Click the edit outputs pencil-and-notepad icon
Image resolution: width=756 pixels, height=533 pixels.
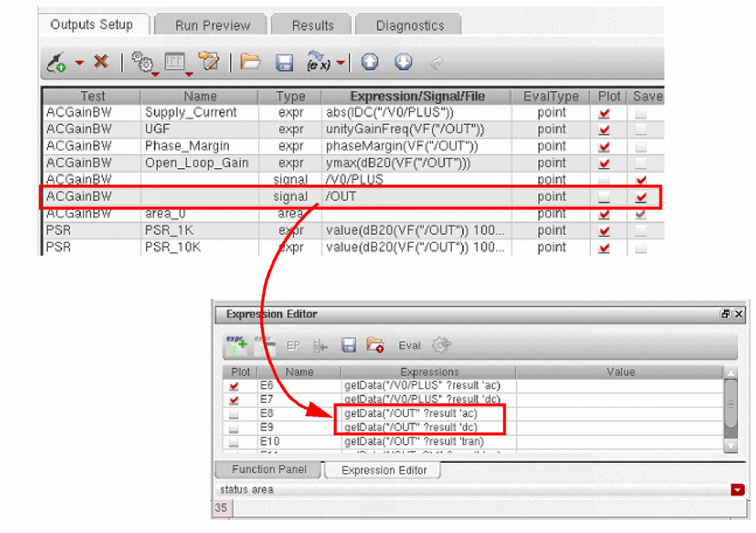tap(209, 61)
